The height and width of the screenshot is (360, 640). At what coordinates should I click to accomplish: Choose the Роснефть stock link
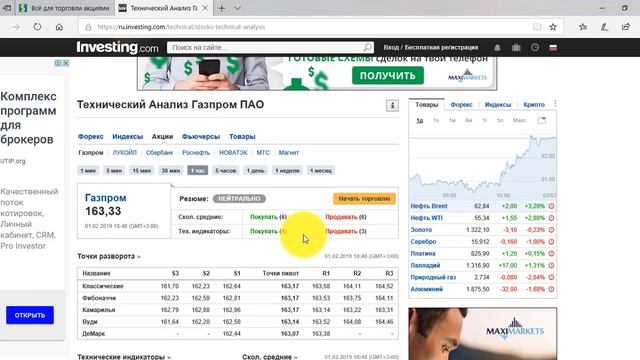[196, 153]
